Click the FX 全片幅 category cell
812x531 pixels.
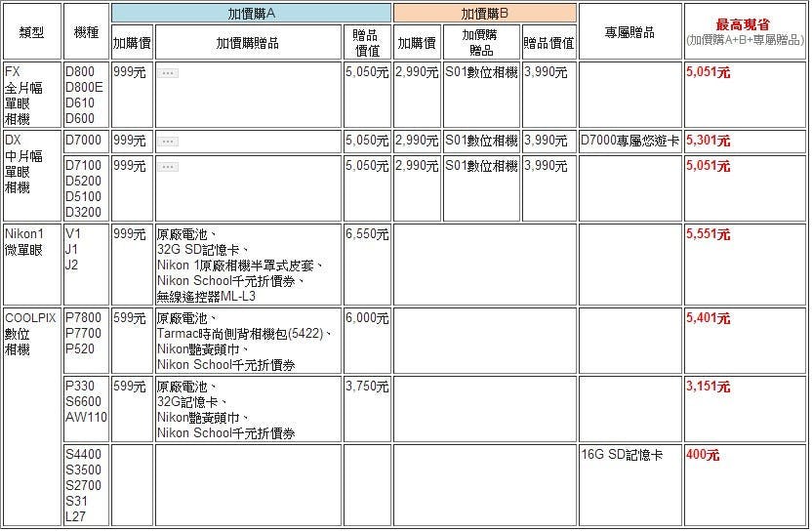[32, 95]
